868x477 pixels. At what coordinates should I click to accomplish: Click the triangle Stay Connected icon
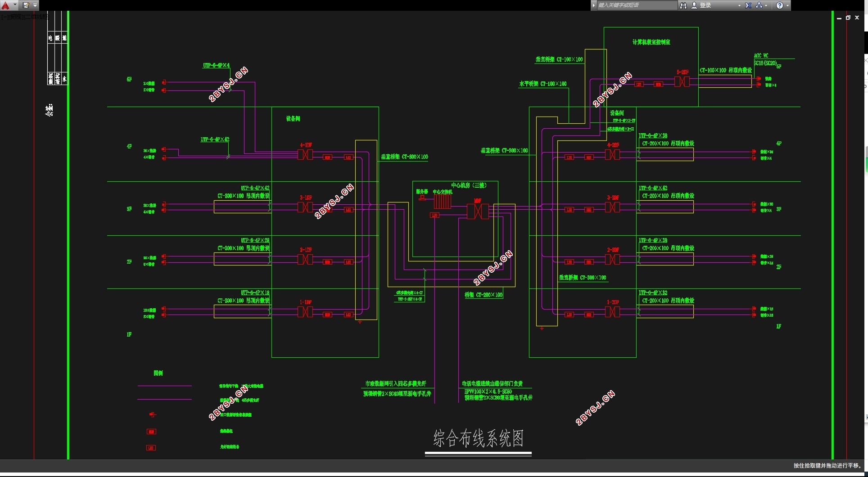point(759,5)
